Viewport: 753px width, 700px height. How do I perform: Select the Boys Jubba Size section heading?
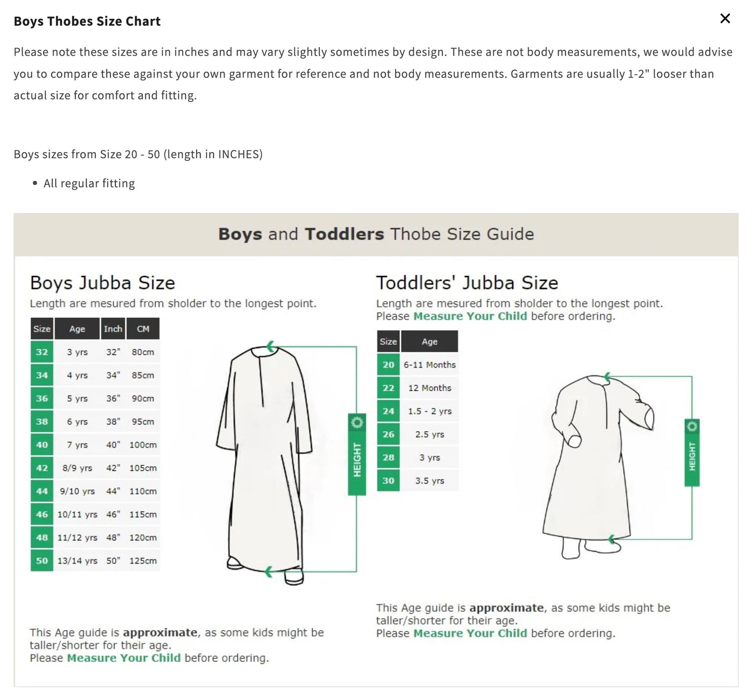[x=103, y=283]
